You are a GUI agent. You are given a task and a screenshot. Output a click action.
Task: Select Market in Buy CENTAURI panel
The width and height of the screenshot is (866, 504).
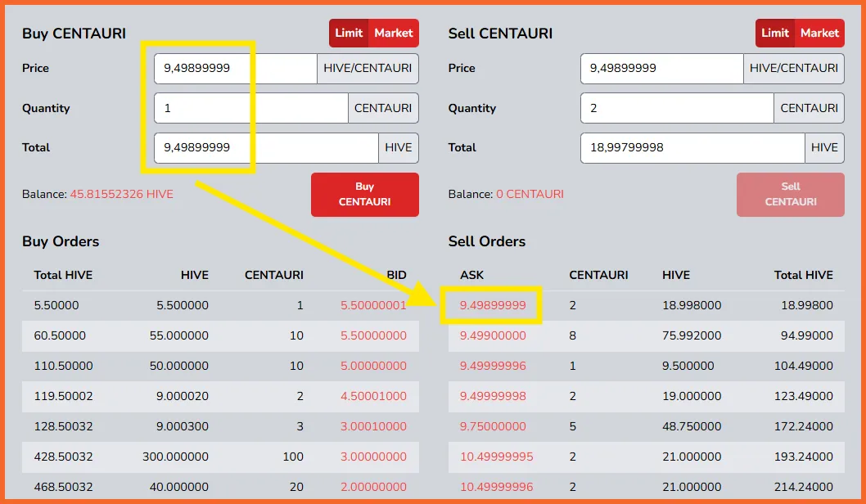[393, 33]
